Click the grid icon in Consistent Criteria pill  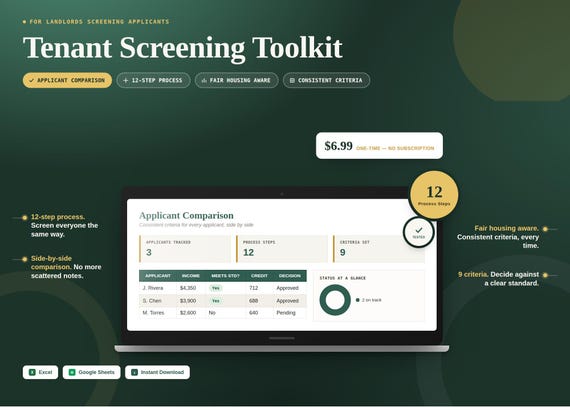click(x=292, y=80)
